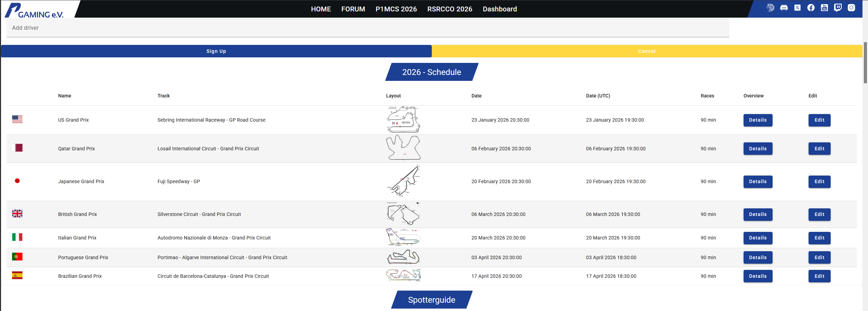Click the Losail circuit layout image
Screen dimensions: 868x311
tap(403, 148)
